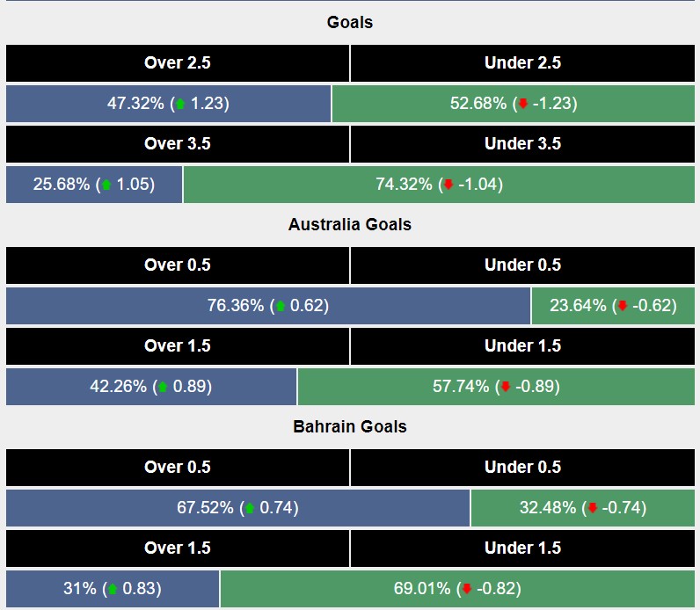Select Under 1.5 under Bahrain Goals

(x=522, y=548)
